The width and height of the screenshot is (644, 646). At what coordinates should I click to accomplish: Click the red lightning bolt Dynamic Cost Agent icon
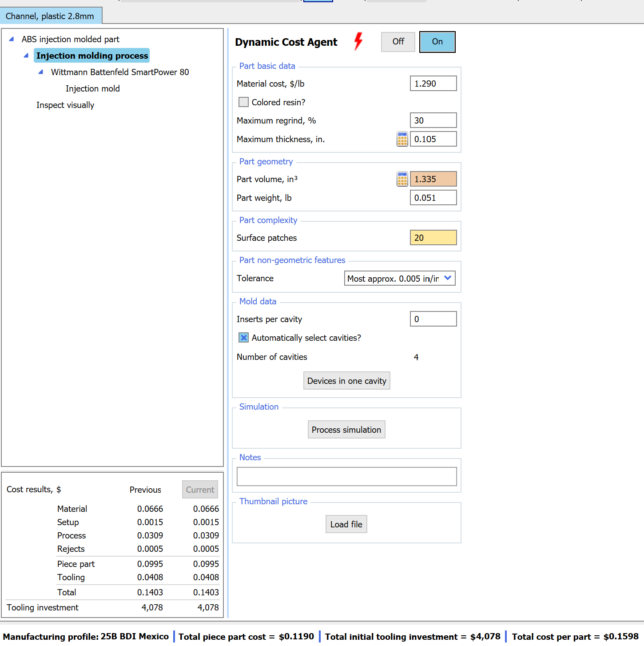click(x=358, y=41)
